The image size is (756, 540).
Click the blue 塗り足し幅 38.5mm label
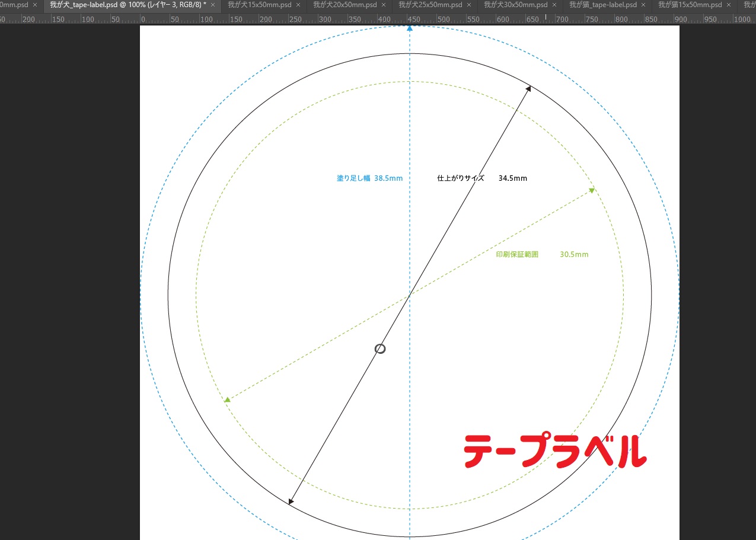tap(369, 178)
